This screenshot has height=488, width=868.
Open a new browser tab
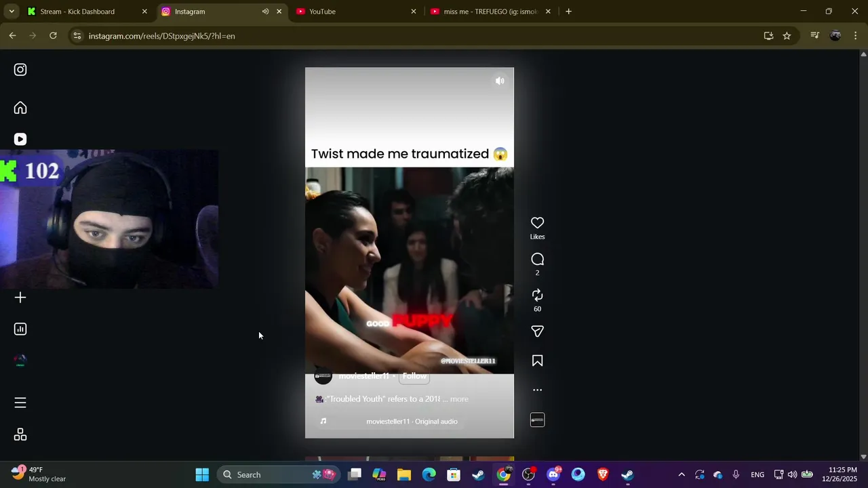pyautogui.click(x=568, y=12)
